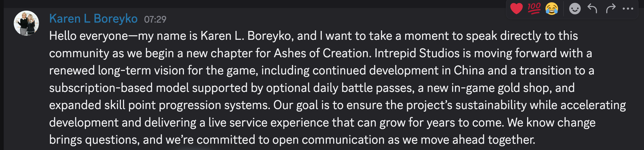Viewport: 644px width, 150px height.
Task: Click the phrase "open communication" in last line
Action: [x=343, y=140]
